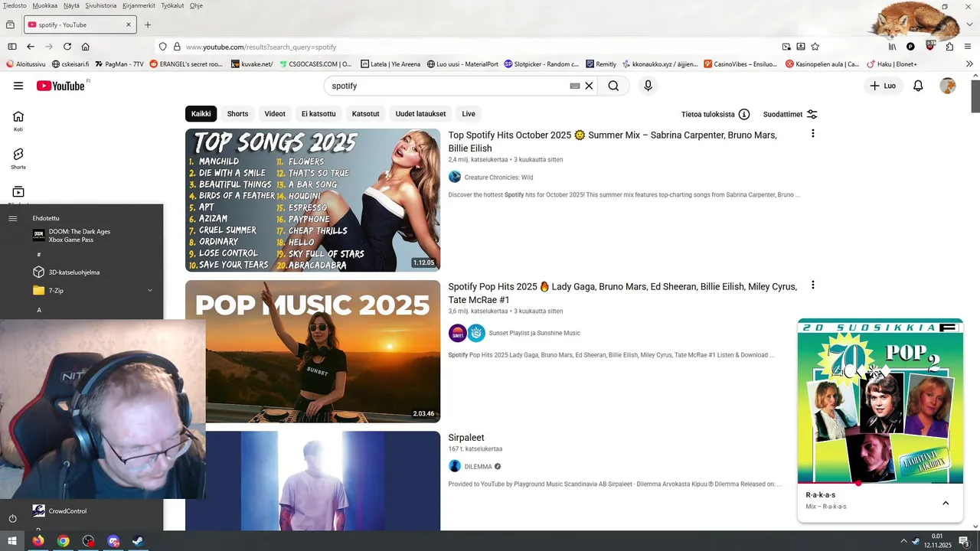Open the Suodattimet filters panel
The height and width of the screenshot is (551, 980).
click(x=790, y=114)
